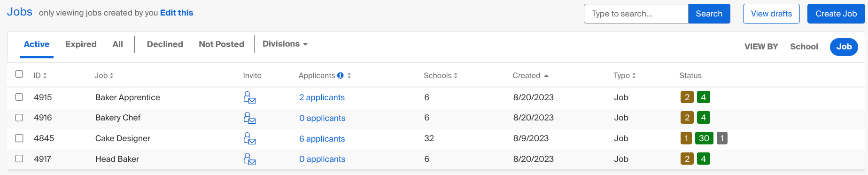Click gray badge 1 for Cake Designer
This screenshot has width=868, height=175.
tap(722, 138)
